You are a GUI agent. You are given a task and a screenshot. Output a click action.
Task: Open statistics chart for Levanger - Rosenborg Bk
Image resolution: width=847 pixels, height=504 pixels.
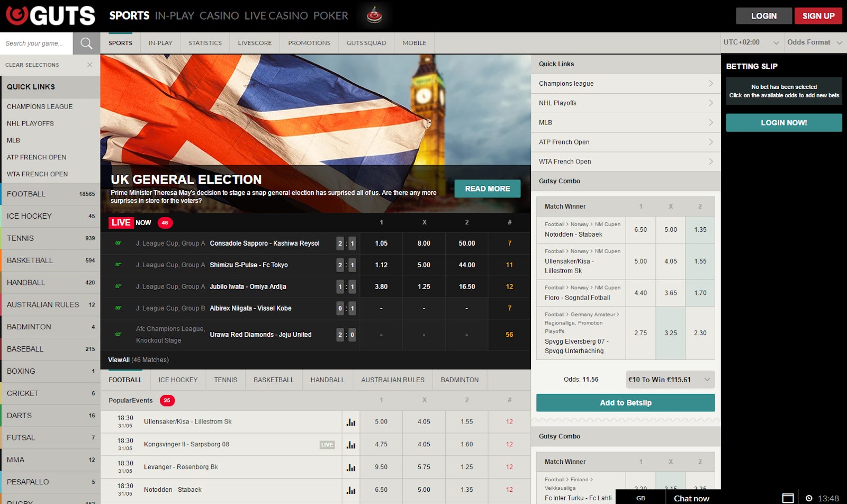click(350, 467)
